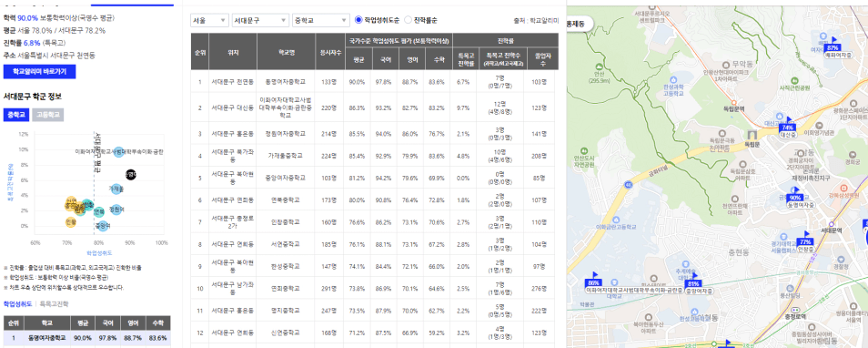The width and height of the screenshot is (868, 348).
Task: Click the 6.8% 진학률 link
Action: (x=32, y=43)
